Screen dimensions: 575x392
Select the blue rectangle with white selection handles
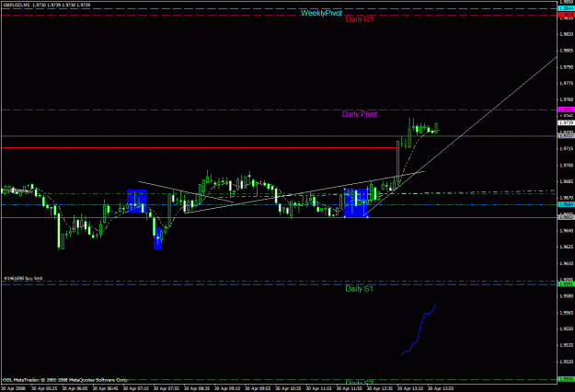pyautogui.click(x=356, y=202)
